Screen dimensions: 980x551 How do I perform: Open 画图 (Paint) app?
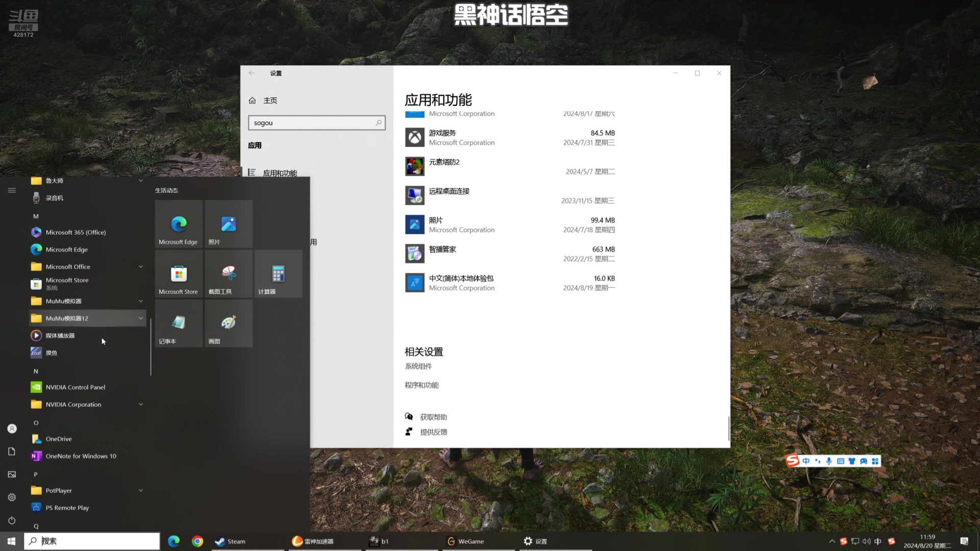[x=228, y=325]
